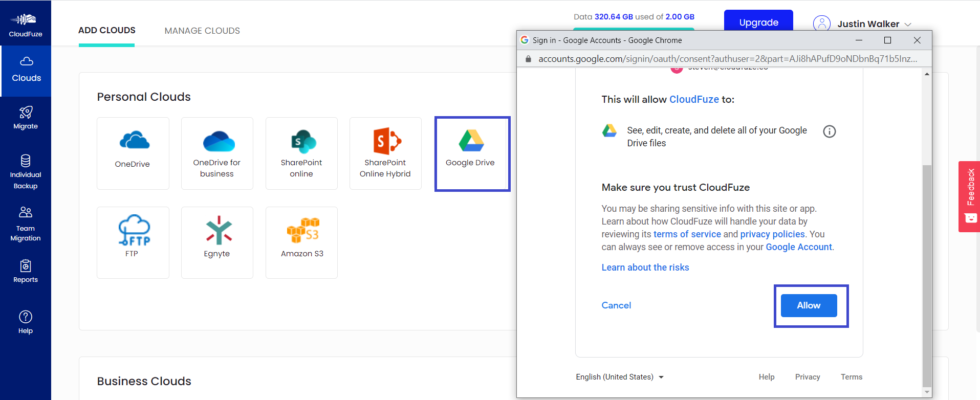Open Help in sidebar
The height and width of the screenshot is (400, 980).
(x=26, y=322)
